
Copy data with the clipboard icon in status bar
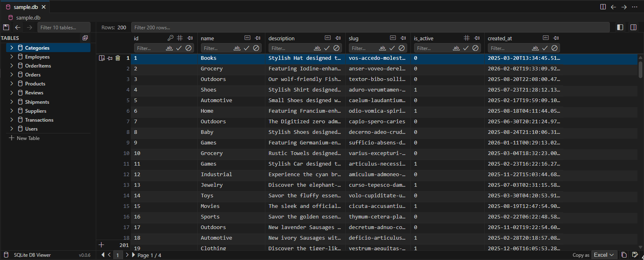click(624, 255)
